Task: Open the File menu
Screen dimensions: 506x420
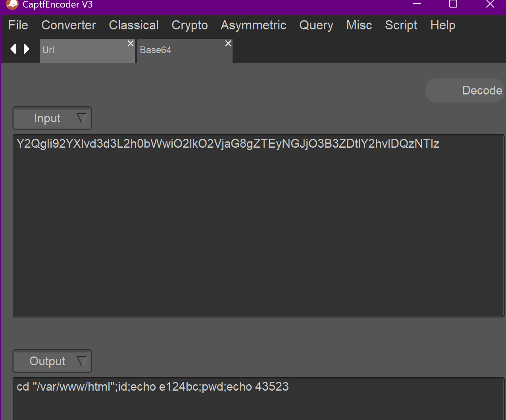Action: [x=18, y=25]
